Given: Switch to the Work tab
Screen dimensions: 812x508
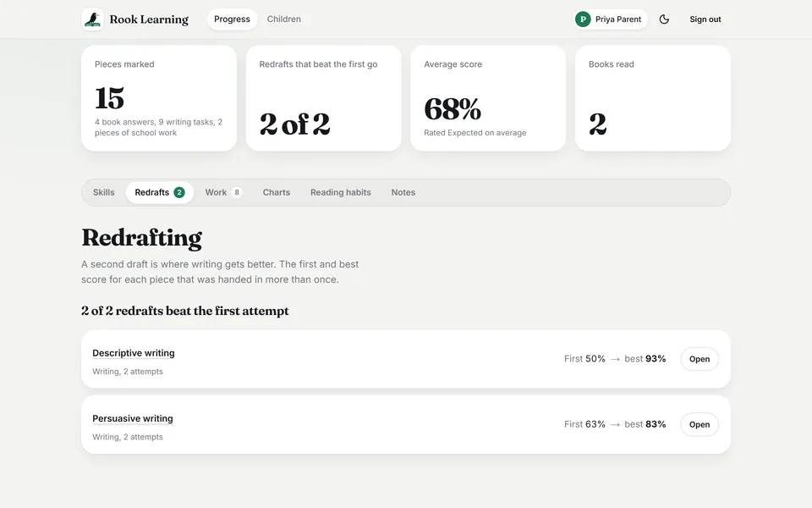Looking at the screenshot, I should tap(223, 192).
